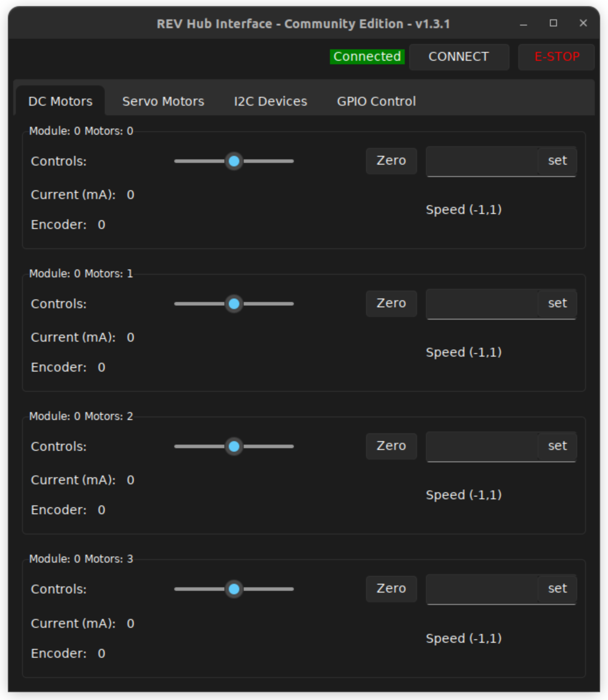Hit the Zero button for Motor 3

coord(391,589)
